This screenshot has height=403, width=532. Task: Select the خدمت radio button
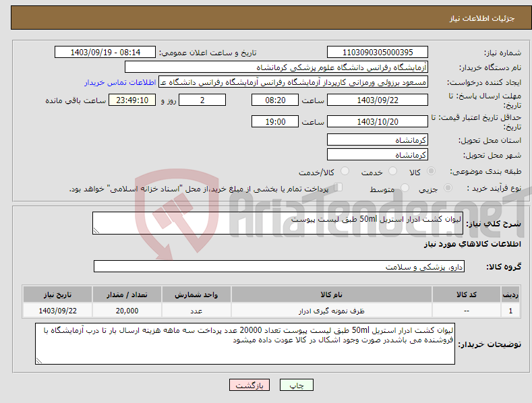pyautogui.click(x=392, y=171)
